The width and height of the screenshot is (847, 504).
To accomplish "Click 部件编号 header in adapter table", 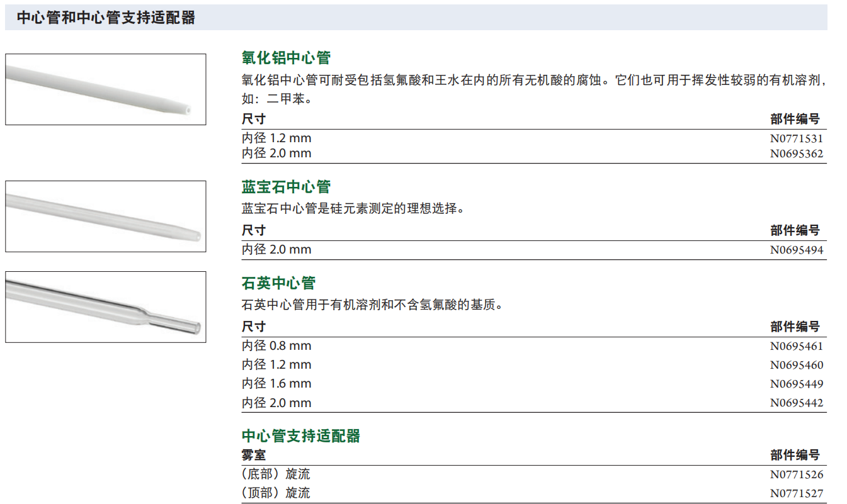I will coord(795,455).
